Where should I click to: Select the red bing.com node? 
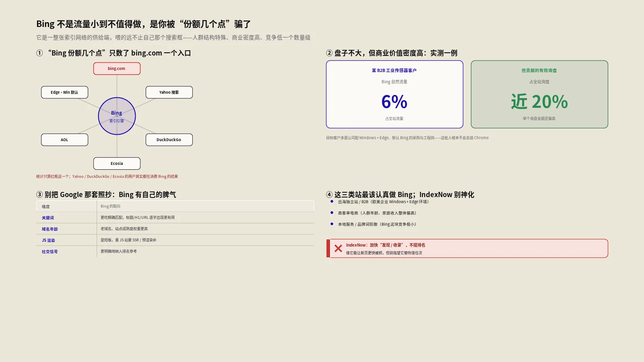pyautogui.click(x=117, y=68)
